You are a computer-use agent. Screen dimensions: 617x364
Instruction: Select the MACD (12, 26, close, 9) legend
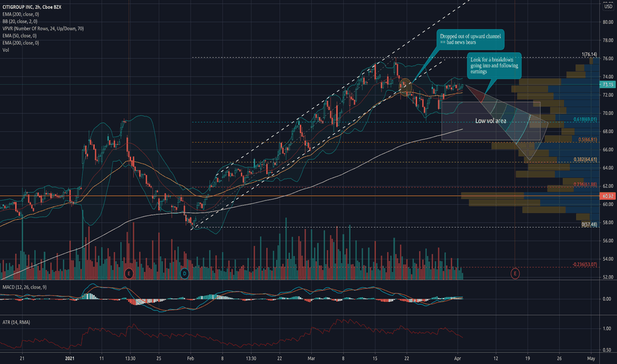coord(24,287)
